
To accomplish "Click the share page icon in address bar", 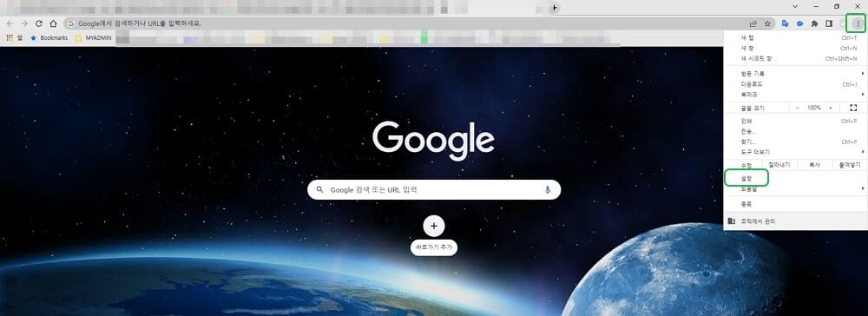I will pyautogui.click(x=753, y=23).
